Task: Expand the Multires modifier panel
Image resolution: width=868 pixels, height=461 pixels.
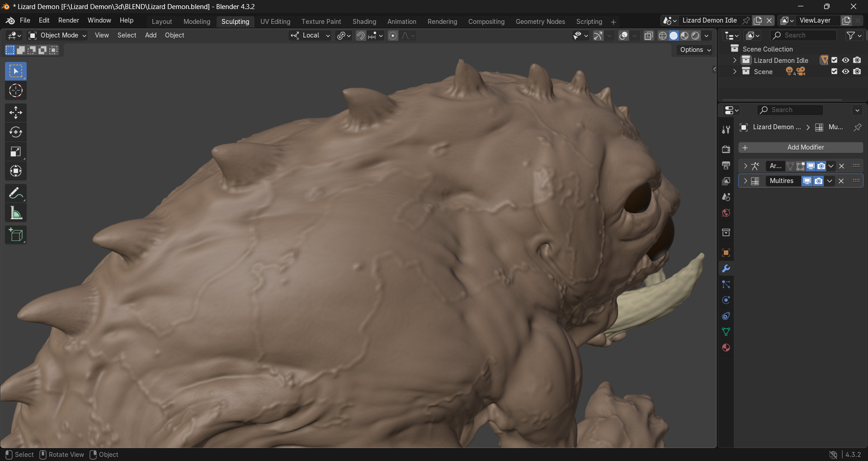Action: pos(745,181)
